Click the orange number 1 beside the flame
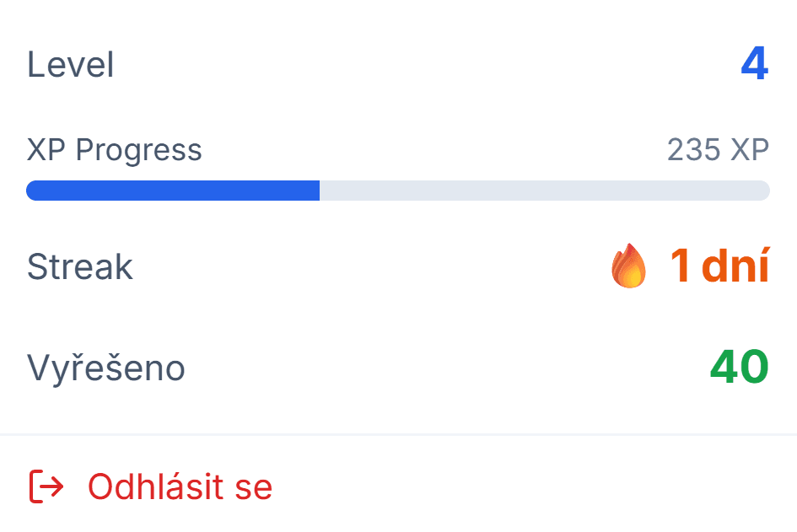The height and width of the screenshot is (532, 797). [681, 266]
